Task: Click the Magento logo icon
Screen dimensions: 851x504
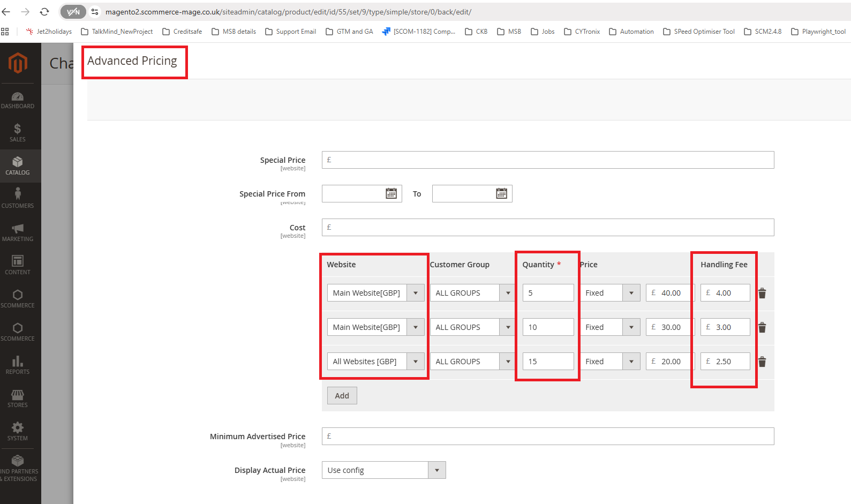Action: (x=18, y=63)
